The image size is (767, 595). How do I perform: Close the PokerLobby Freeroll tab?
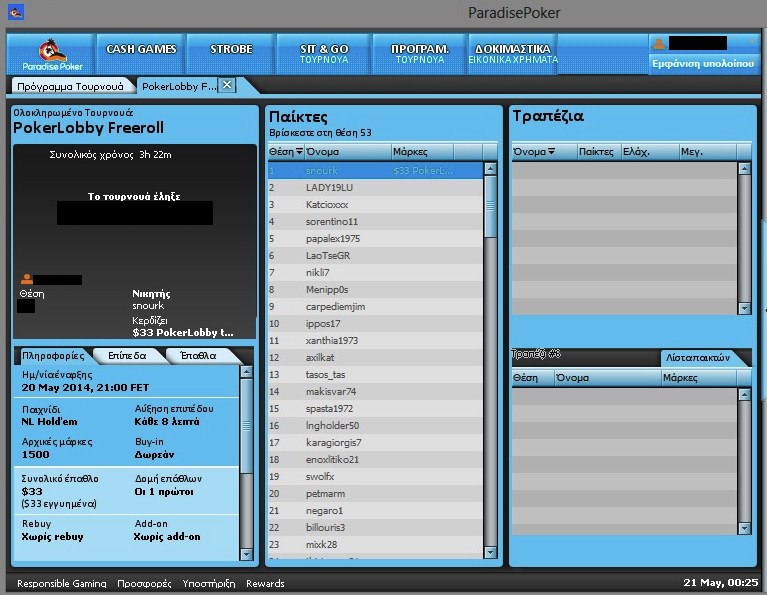(x=227, y=85)
